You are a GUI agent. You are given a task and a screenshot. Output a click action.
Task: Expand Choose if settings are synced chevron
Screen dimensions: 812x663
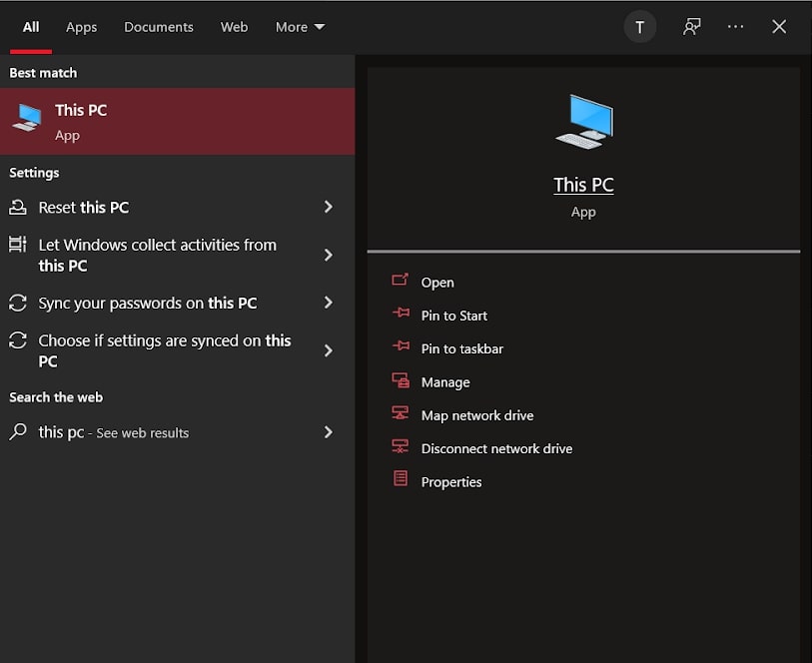tap(329, 350)
